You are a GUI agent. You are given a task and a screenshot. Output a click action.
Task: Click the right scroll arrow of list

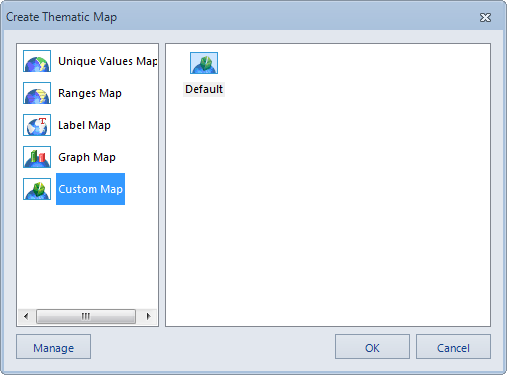point(148,316)
